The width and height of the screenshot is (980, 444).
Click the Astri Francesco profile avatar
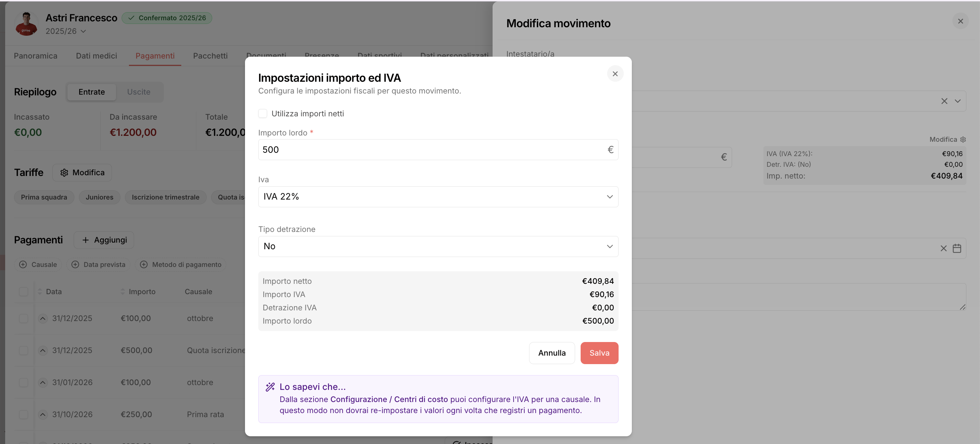26,24
